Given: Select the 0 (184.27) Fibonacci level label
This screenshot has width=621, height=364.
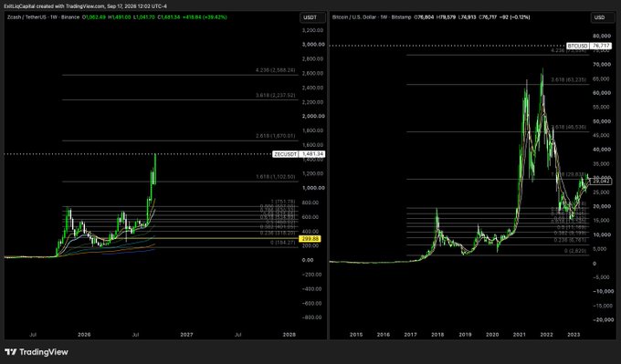Looking at the screenshot, I should point(283,243).
